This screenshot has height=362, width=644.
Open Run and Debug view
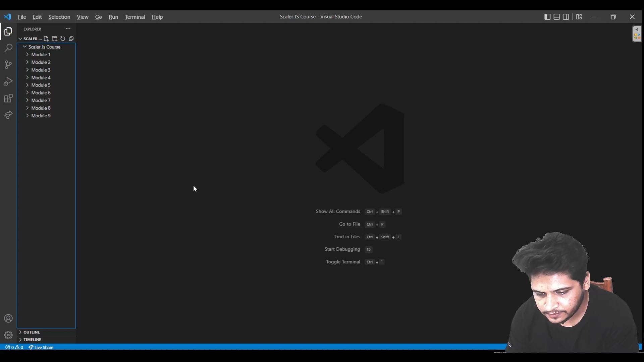tap(8, 81)
